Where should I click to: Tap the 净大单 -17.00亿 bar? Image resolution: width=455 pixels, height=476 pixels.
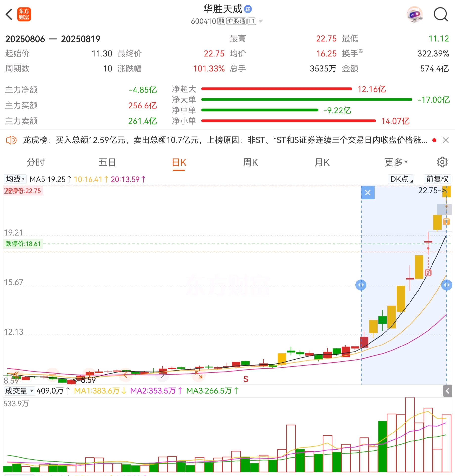(x=307, y=99)
